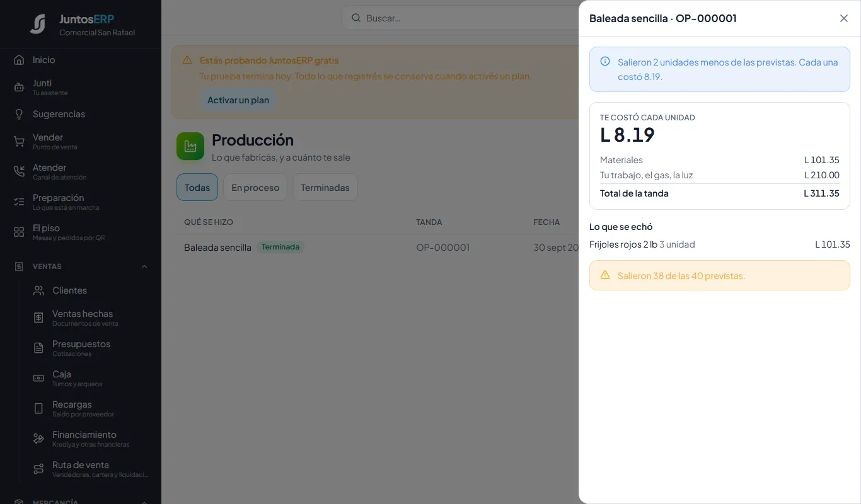Click the TANDA column header
The image size is (861, 504).
(x=429, y=222)
